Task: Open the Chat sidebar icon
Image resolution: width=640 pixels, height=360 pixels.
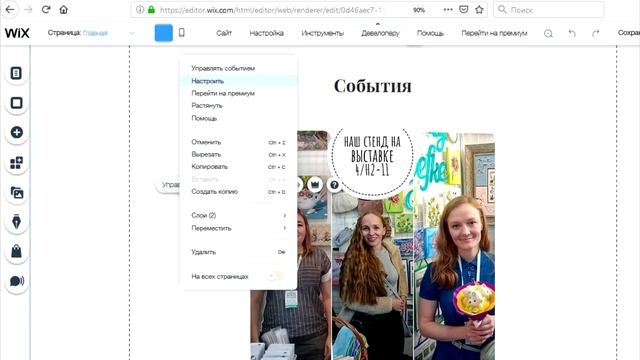Action: pyautogui.click(x=16, y=281)
